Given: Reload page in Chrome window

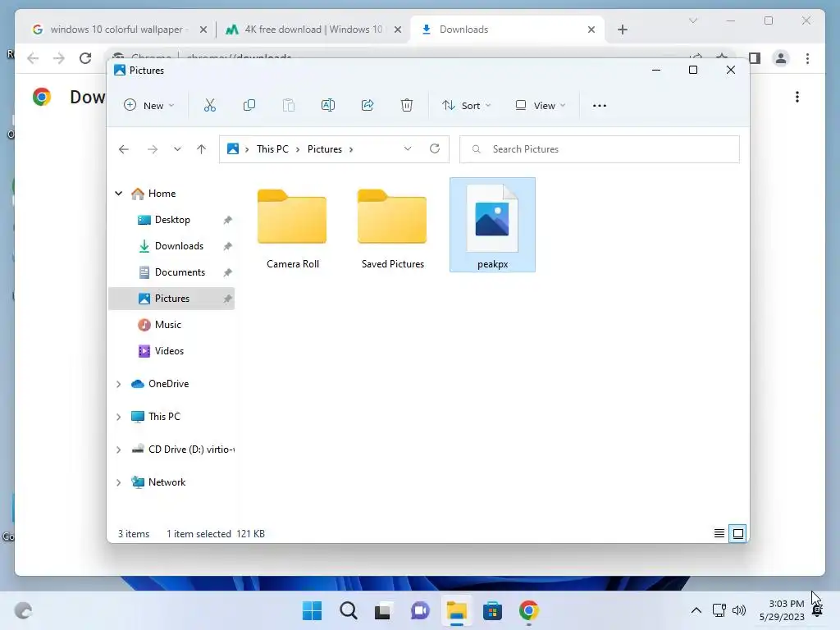Looking at the screenshot, I should point(85,58).
